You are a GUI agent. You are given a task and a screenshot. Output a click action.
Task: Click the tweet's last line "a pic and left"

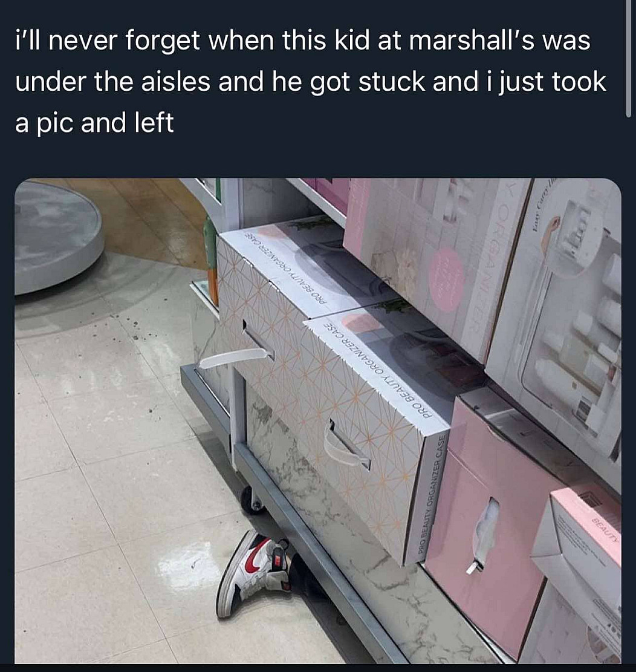(x=95, y=123)
